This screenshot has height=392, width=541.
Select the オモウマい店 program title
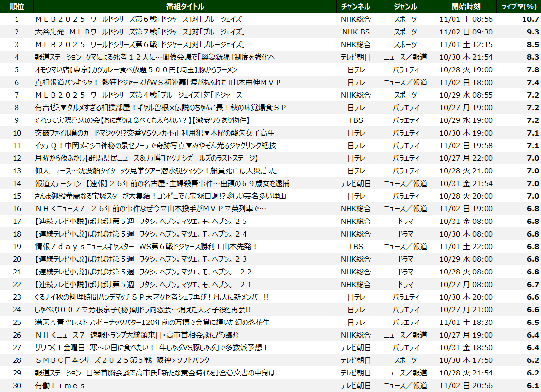[136, 70]
